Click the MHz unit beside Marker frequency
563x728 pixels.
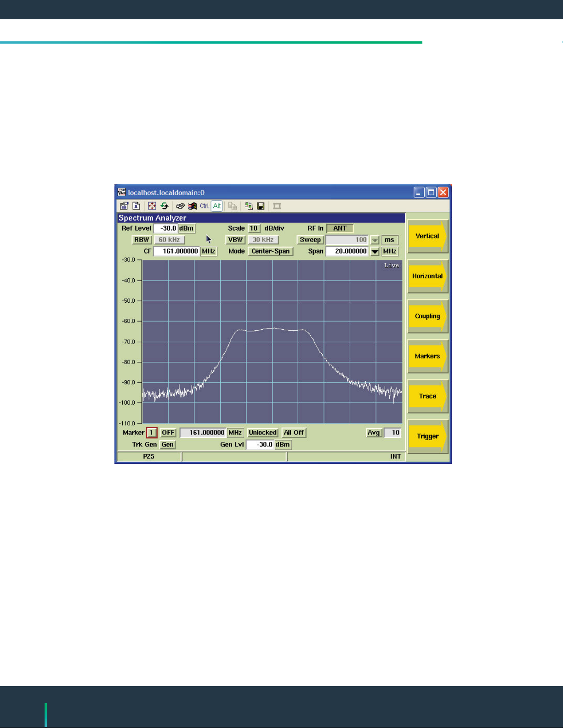point(235,433)
